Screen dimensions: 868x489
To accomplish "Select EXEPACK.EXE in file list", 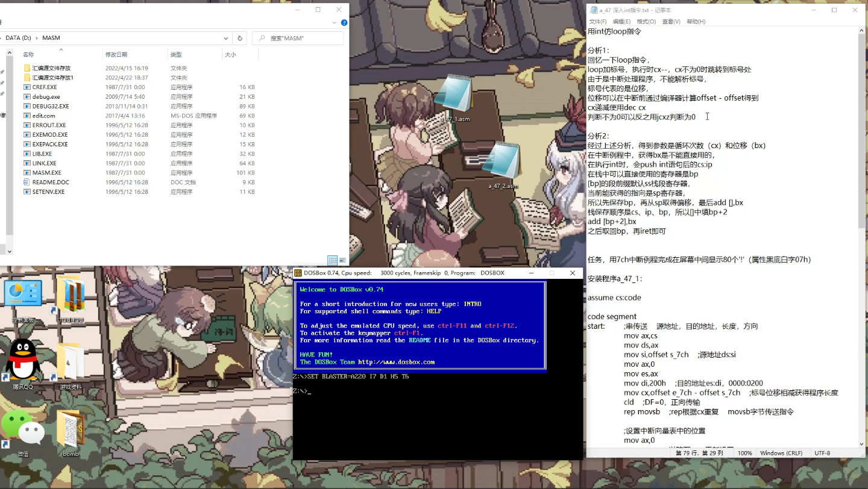I will [139, 144].
